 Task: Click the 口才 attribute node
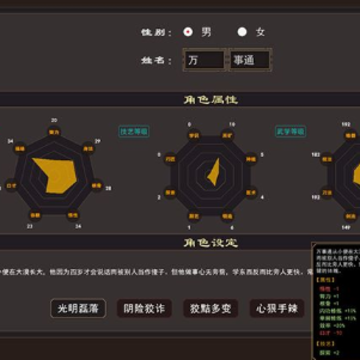pos(11,186)
